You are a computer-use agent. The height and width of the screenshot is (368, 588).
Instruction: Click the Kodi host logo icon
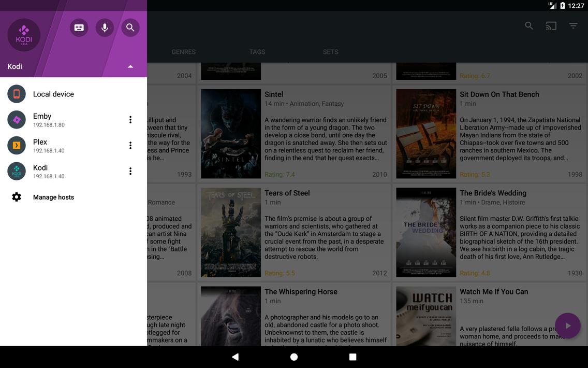click(17, 171)
